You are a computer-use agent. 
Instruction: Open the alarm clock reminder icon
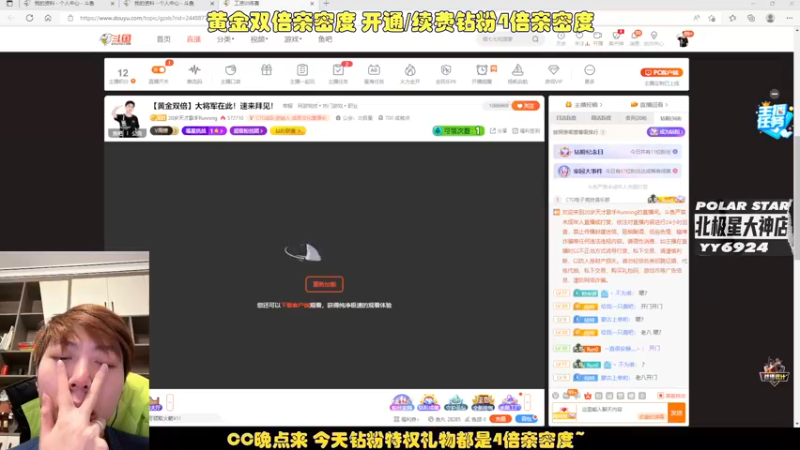tap(482, 70)
